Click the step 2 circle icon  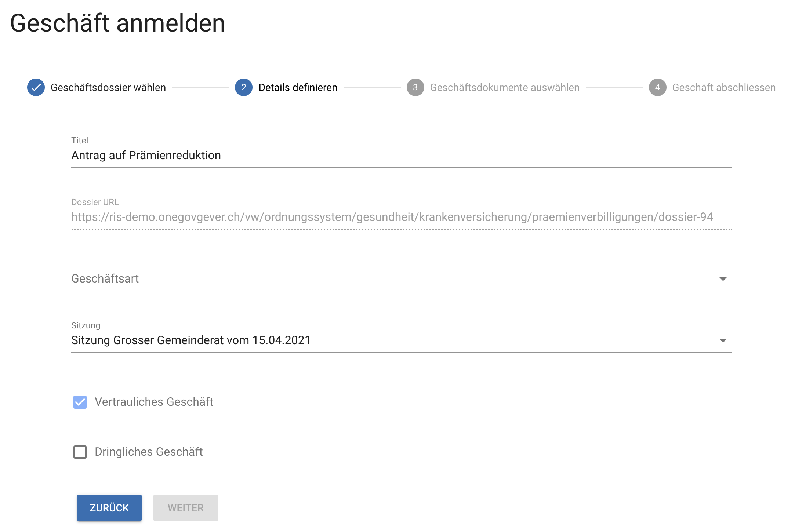pyautogui.click(x=244, y=88)
